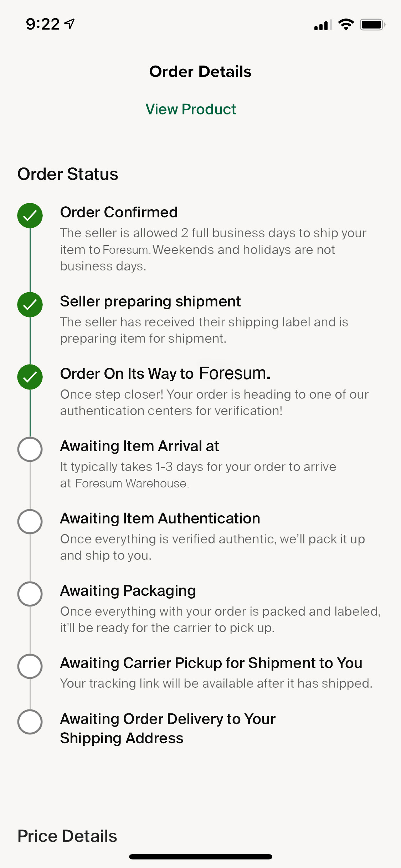Screen dimensions: 401x868
Task: Open the View Product link
Action: (191, 109)
